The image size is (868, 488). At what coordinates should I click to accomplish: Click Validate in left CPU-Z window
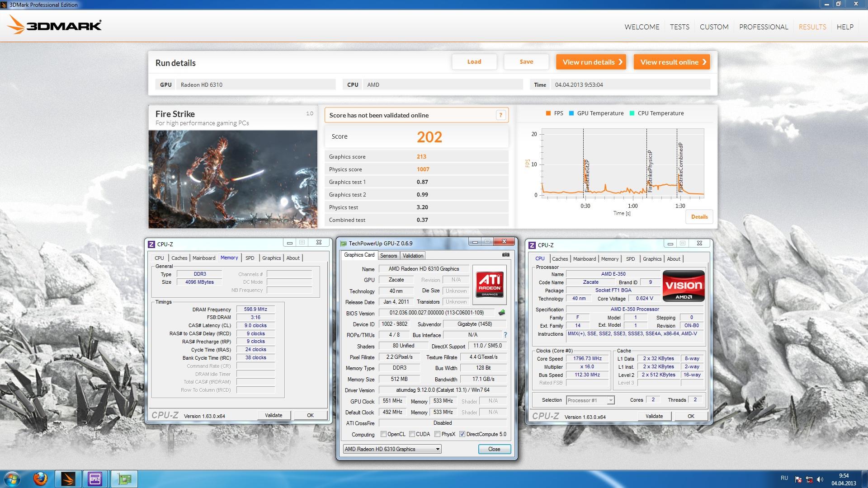coord(274,415)
